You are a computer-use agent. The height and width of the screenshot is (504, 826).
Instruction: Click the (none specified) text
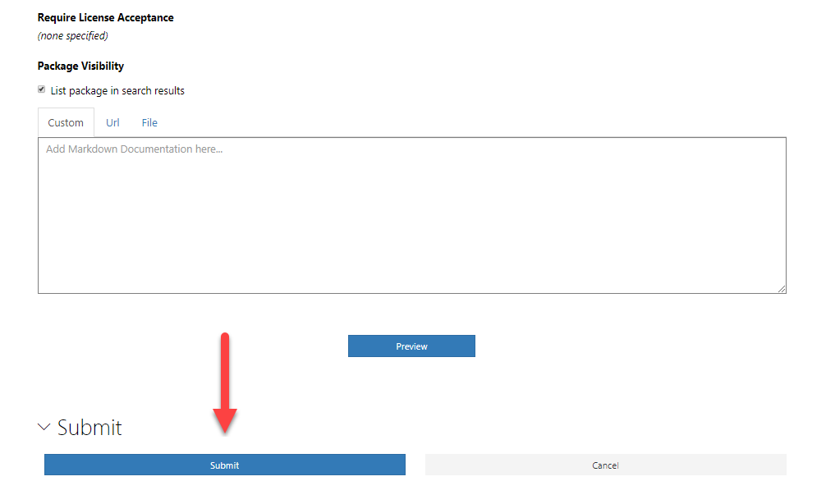click(73, 36)
